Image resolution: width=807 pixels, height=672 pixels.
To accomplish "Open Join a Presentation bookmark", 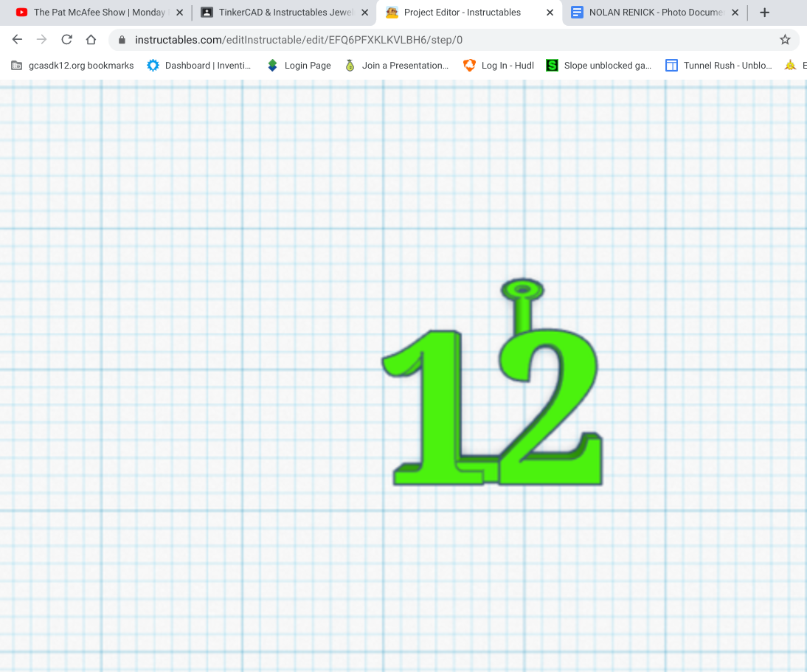I will [x=396, y=66].
